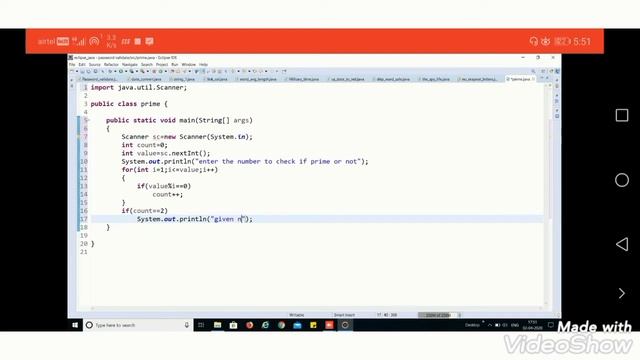Open the Windows Start menu
This screenshot has width=640, height=360.
(75, 325)
